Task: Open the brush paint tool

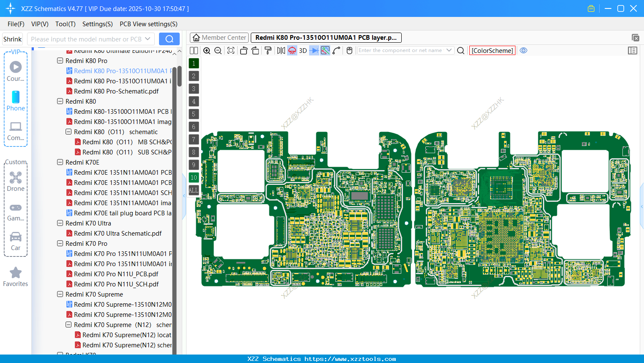Action: (268, 50)
